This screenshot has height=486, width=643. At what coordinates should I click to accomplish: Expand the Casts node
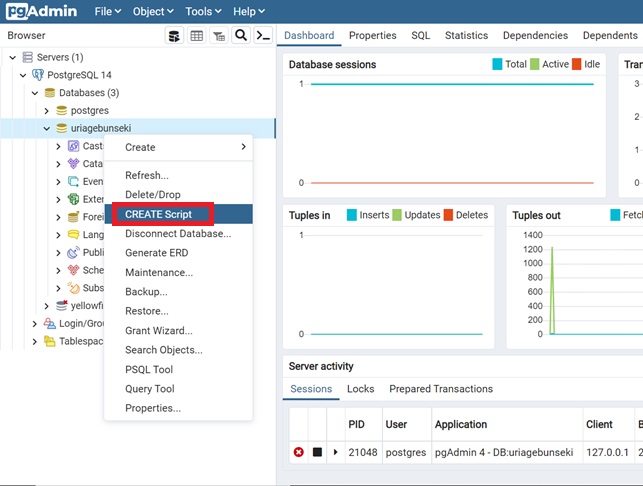(x=58, y=146)
